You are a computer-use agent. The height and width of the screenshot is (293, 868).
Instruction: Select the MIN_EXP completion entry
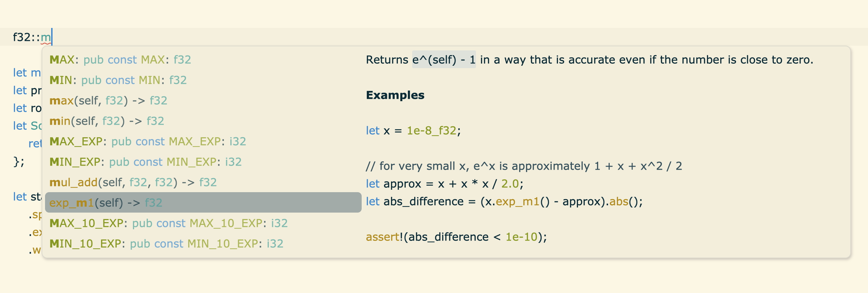(x=145, y=162)
